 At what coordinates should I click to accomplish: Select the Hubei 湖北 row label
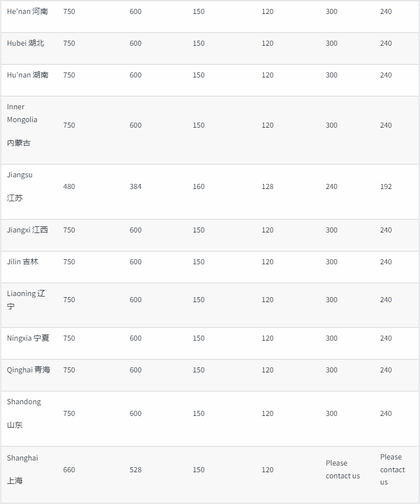(26, 43)
